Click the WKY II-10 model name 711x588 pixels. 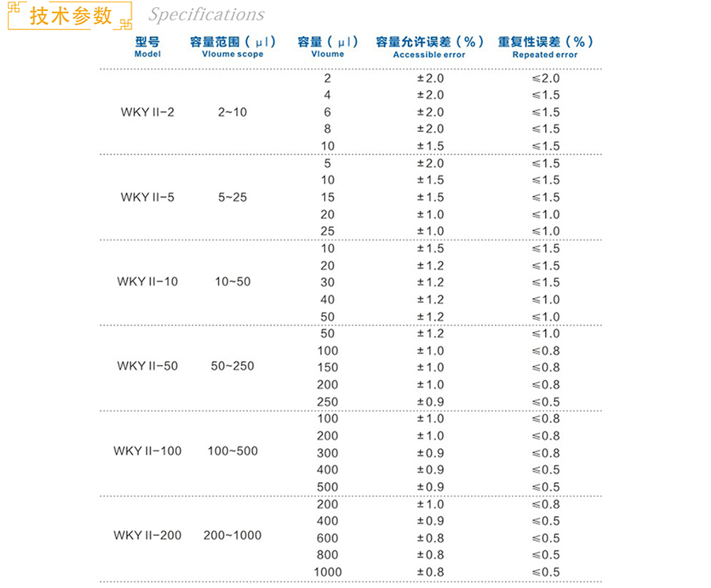point(147,281)
